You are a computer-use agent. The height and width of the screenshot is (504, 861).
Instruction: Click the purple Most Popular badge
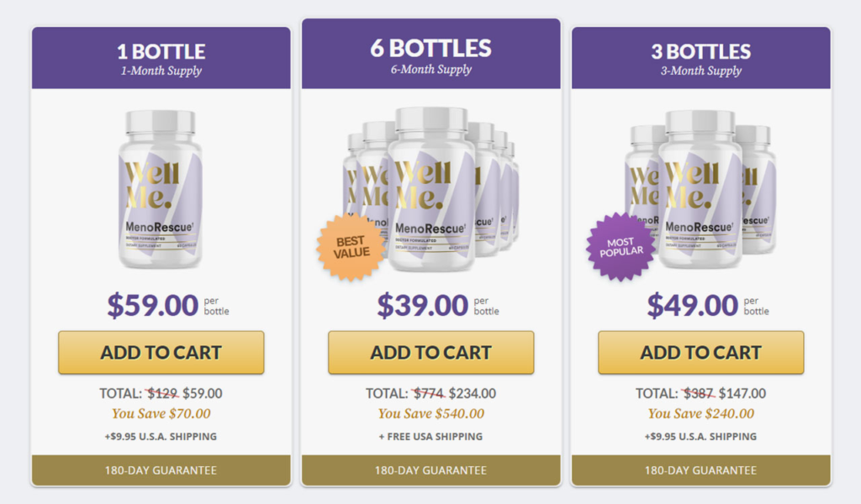point(621,247)
